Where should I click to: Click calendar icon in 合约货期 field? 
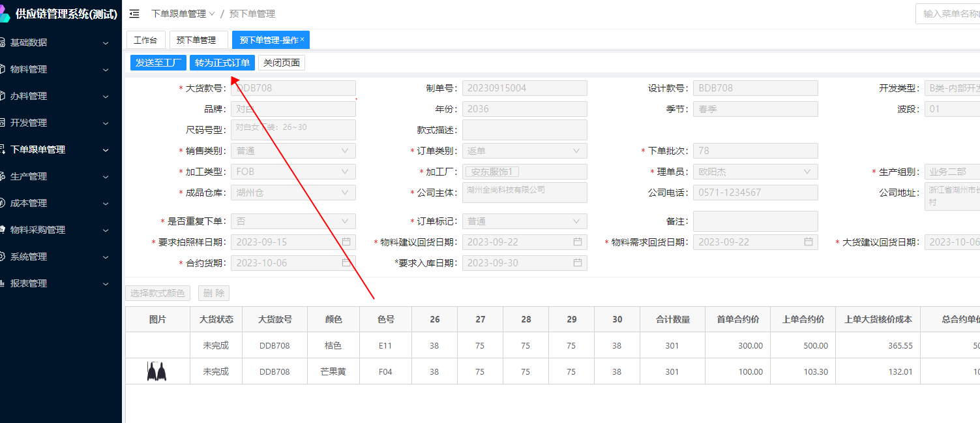coord(346,263)
